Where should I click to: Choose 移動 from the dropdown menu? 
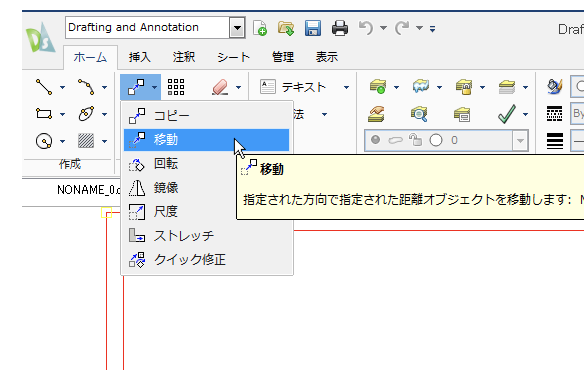point(206,140)
